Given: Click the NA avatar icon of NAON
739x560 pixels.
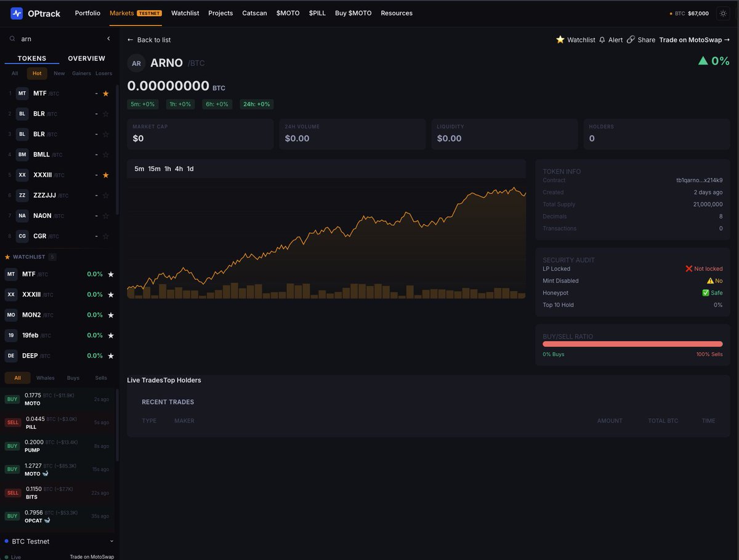Looking at the screenshot, I should 22,215.
